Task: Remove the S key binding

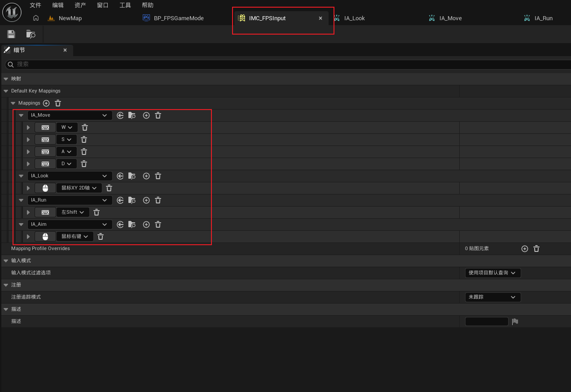Action: 84,140
